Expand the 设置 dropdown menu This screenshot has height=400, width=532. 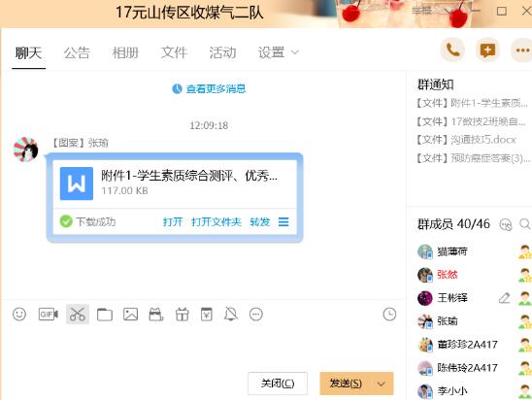click(279, 52)
